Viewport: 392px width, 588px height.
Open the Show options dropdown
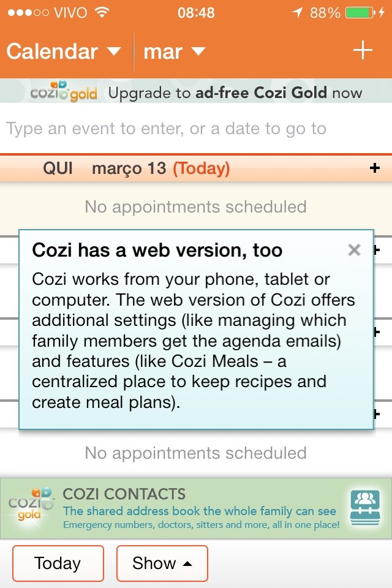click(162, 563)
